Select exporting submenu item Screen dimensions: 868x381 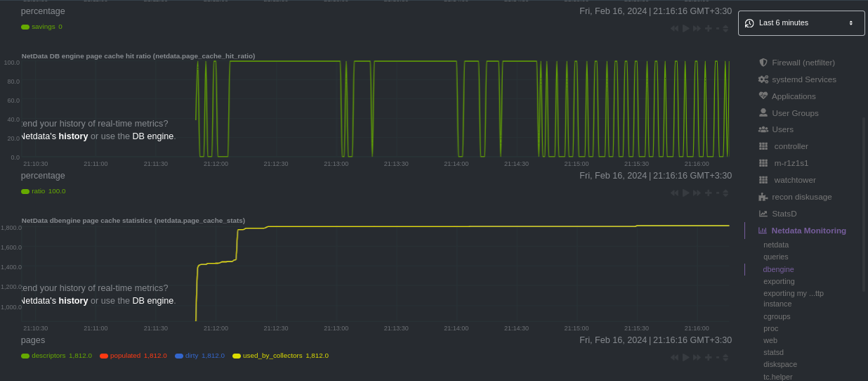tap(779, 281)
